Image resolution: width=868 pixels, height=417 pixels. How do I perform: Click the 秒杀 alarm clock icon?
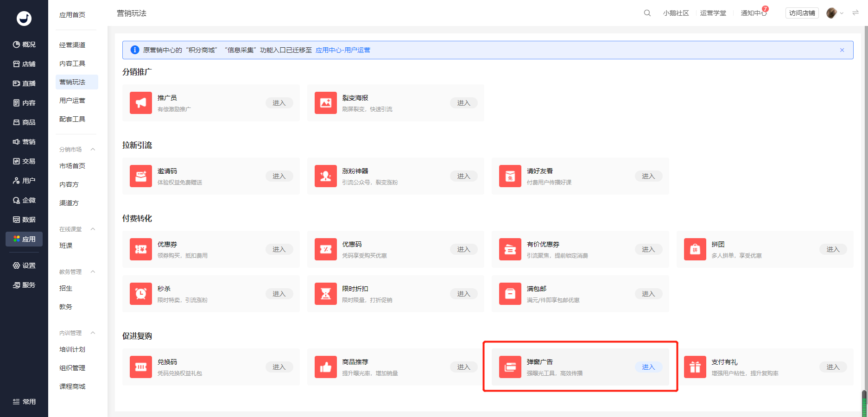141,294
